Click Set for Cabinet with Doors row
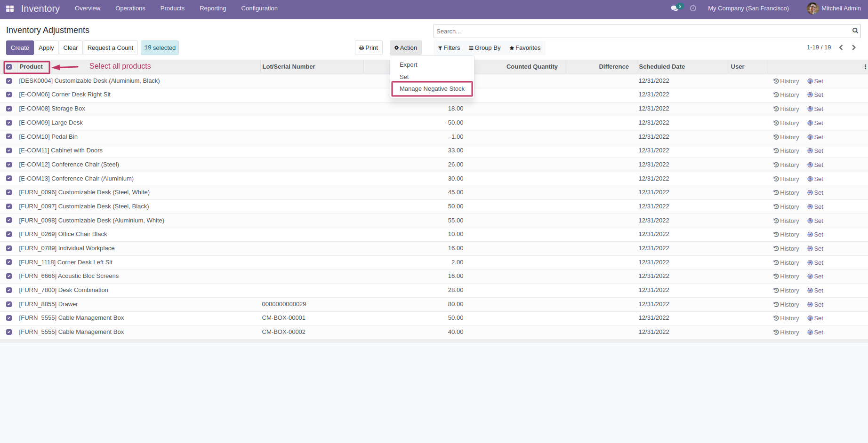 click(815, 151)
